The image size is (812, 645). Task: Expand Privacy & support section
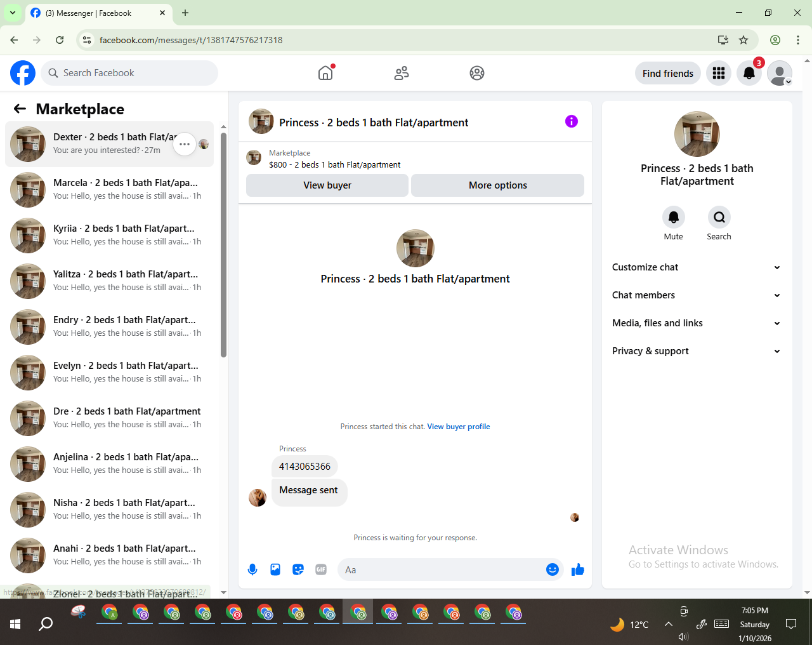pyautogui.click(x=697, y=351)
